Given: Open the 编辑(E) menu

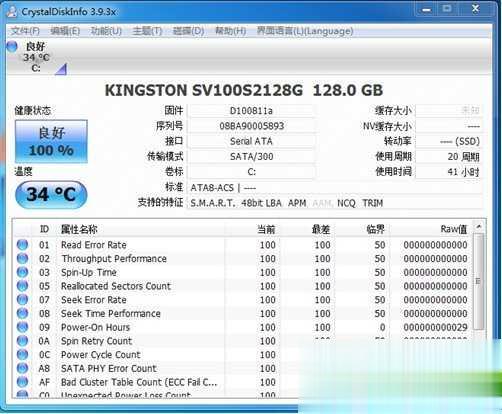Looking at the screenshot, I should point(65,31).
